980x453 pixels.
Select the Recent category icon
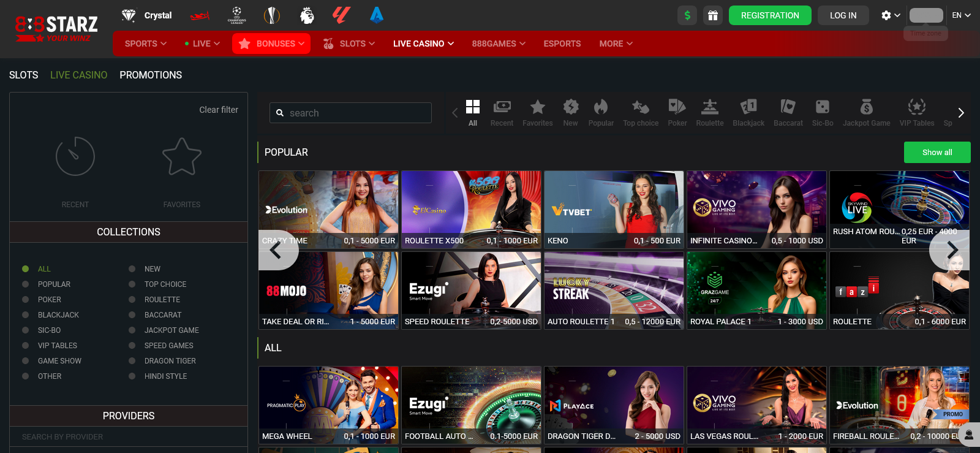[502, 113]
